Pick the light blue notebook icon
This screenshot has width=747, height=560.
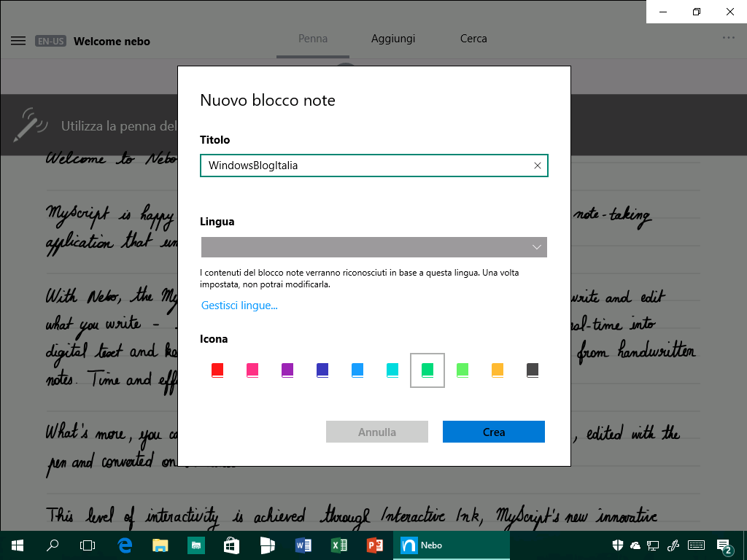[357, 370]
